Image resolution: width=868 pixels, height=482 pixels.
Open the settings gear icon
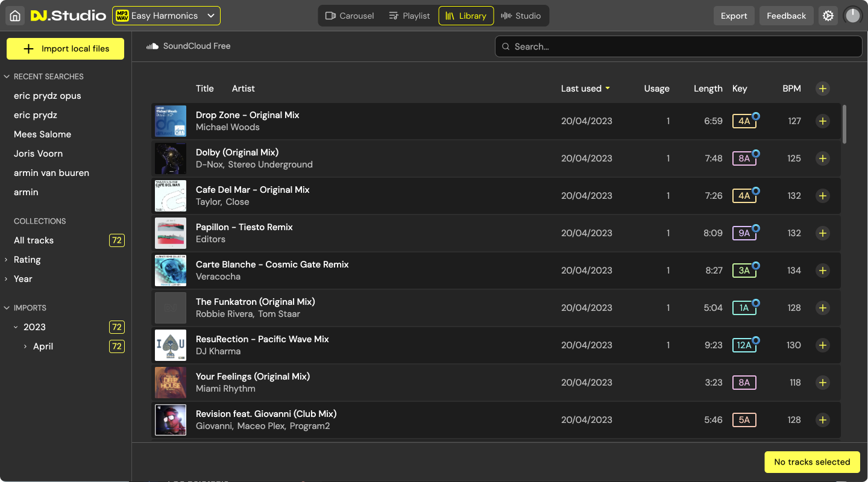click(x=828, y=16)
